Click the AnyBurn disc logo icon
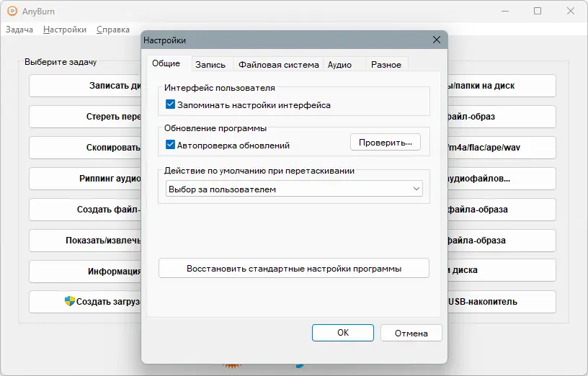Screen dimensions: 588x376 coord(12,12)
